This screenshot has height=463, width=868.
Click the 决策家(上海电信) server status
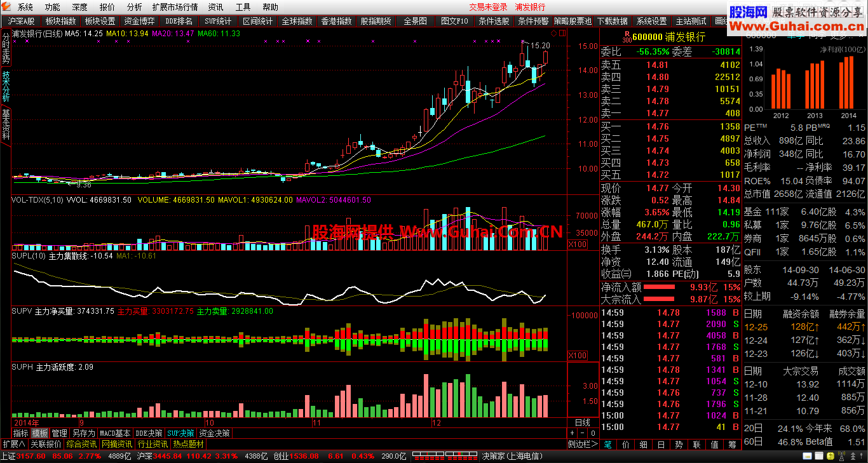512,456
